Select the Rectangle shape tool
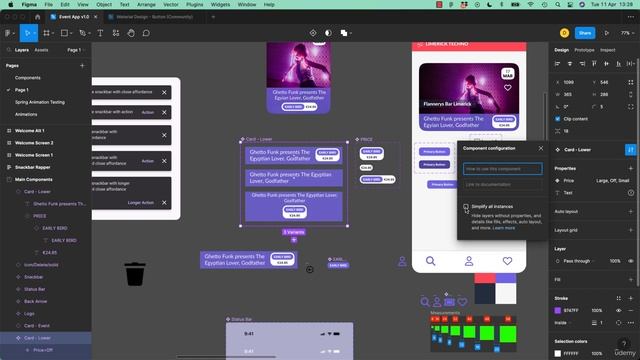The height and width of the screenshot is (360, 640). coord(64,33)
